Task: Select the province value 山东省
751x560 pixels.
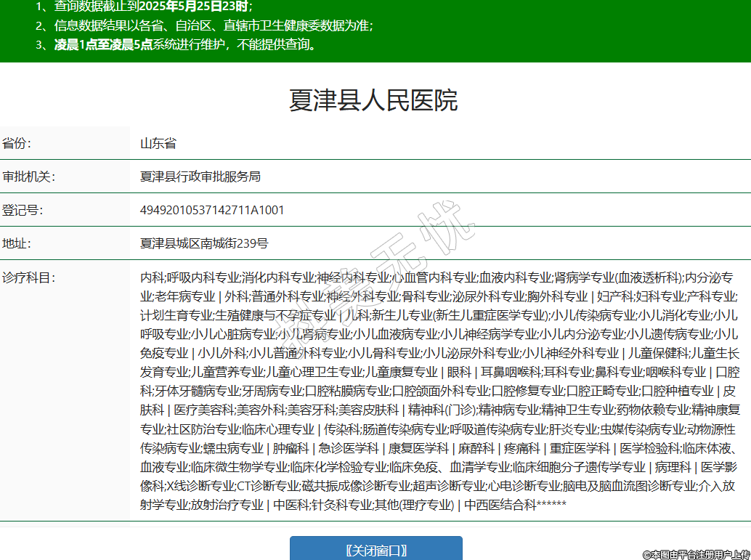Action: (158, 143)
